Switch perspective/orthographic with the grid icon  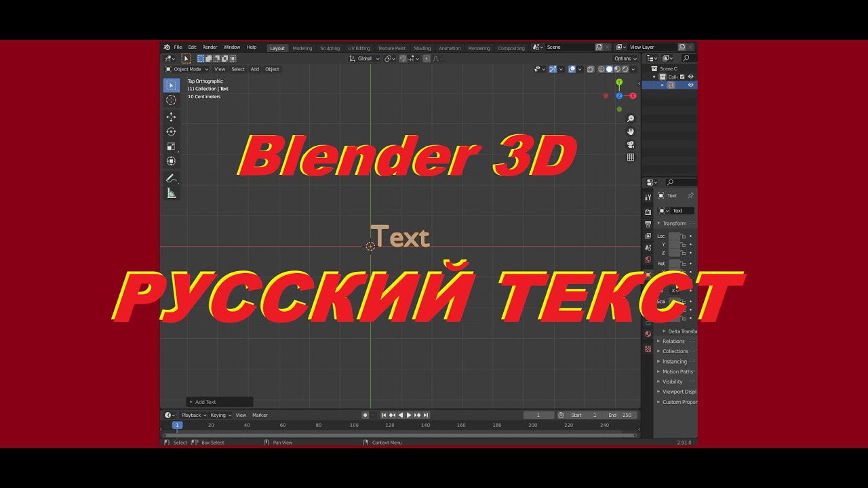click(x=631, y=157)
